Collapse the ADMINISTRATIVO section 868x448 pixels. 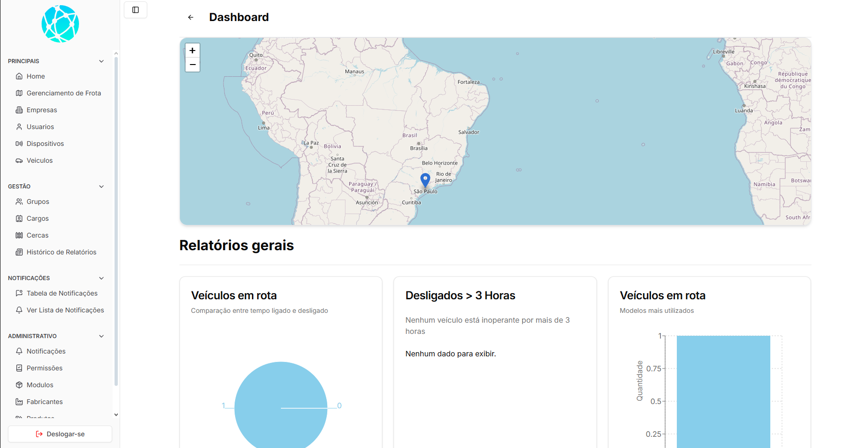coord(101,336)
